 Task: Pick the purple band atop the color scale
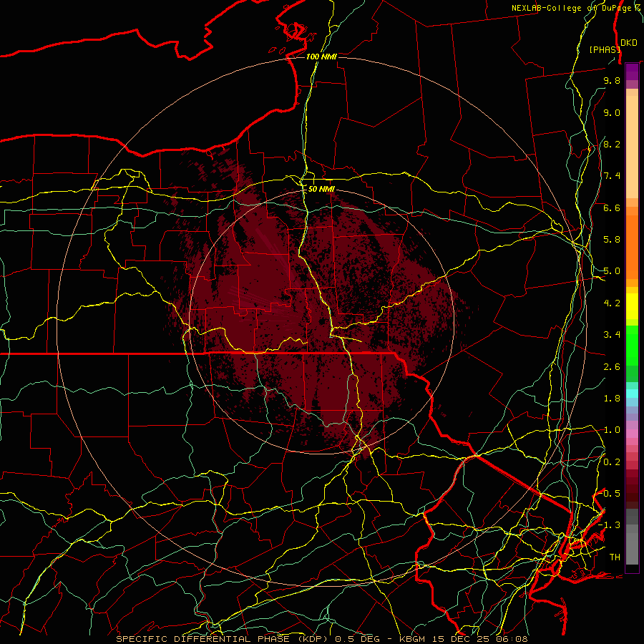[x=632, y=72]
